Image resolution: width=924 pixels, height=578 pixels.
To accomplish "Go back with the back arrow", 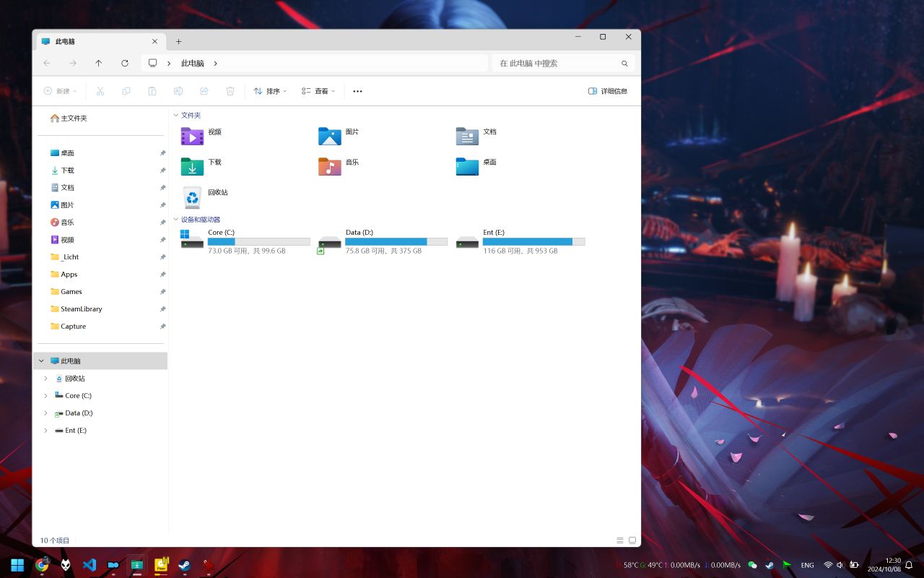I will tap(47, 63).
